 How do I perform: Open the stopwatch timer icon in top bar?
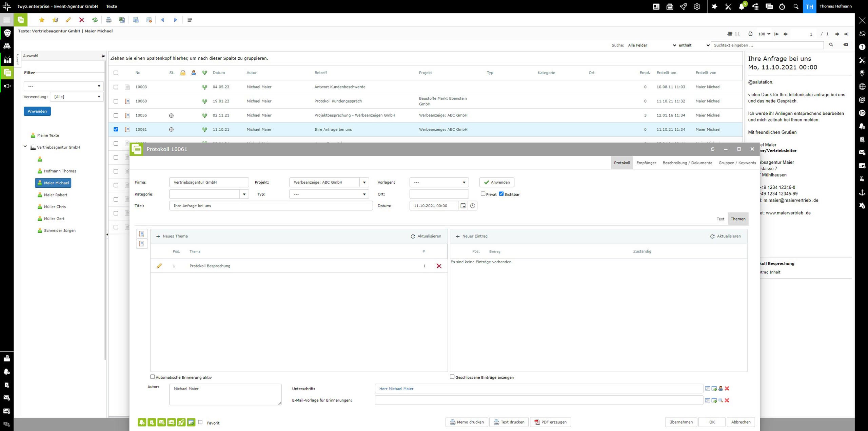click(782, 6)
